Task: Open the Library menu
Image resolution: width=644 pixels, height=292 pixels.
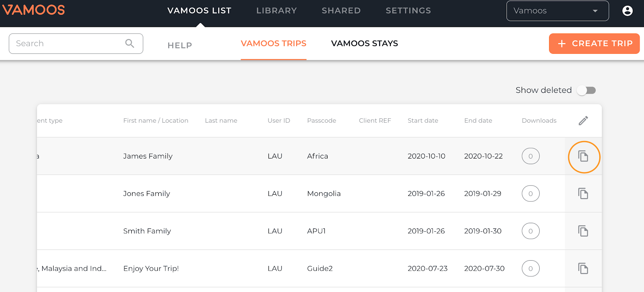Action: (277, 11)
